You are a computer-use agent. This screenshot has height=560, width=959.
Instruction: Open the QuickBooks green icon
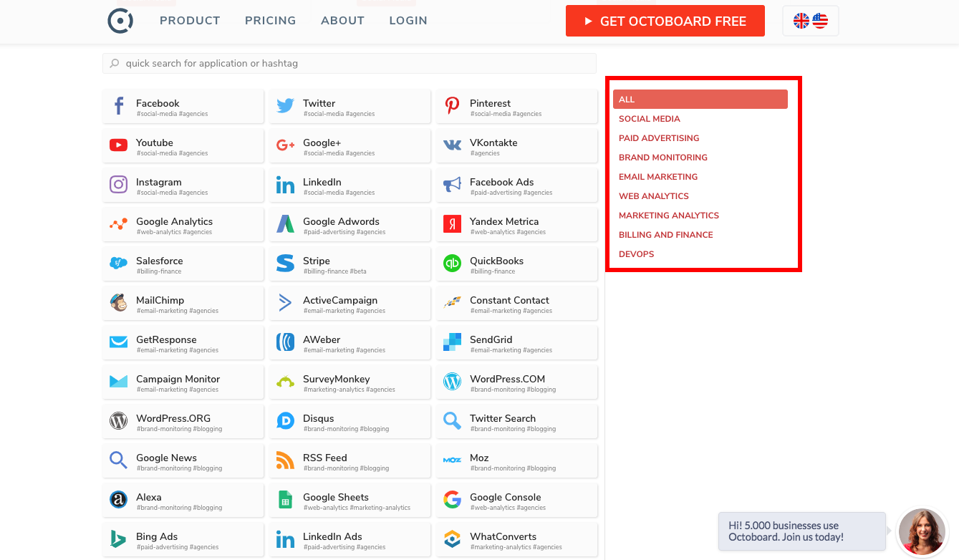point(452,264)
